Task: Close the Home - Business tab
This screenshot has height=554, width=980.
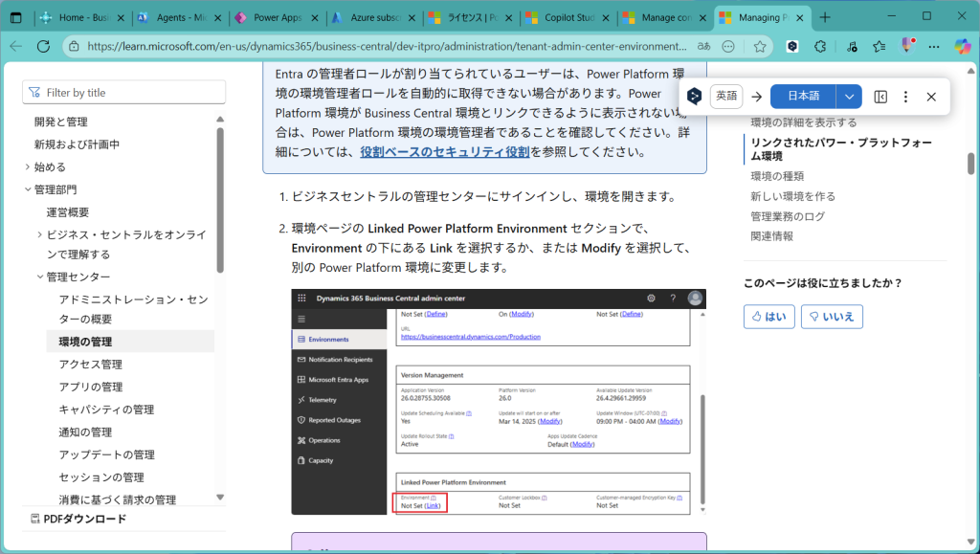Action: click(122, 18)
